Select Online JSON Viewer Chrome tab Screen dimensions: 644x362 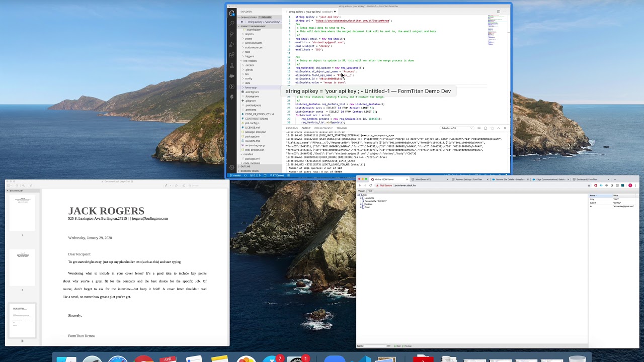tap(389, 179)
